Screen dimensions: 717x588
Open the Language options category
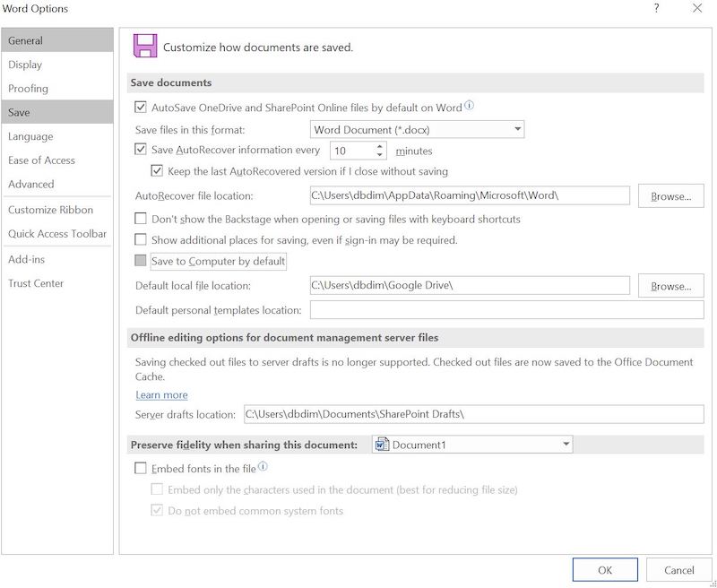coord(57,136)
